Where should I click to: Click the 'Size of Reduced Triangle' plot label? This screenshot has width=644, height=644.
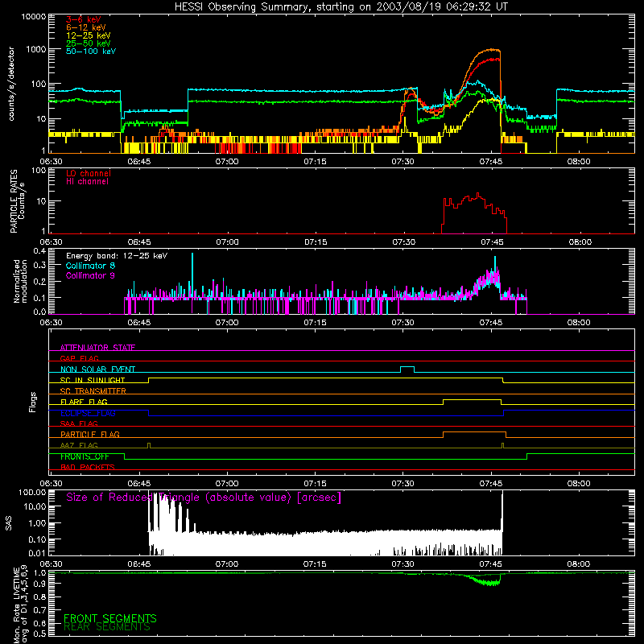[x=204, y=497]
